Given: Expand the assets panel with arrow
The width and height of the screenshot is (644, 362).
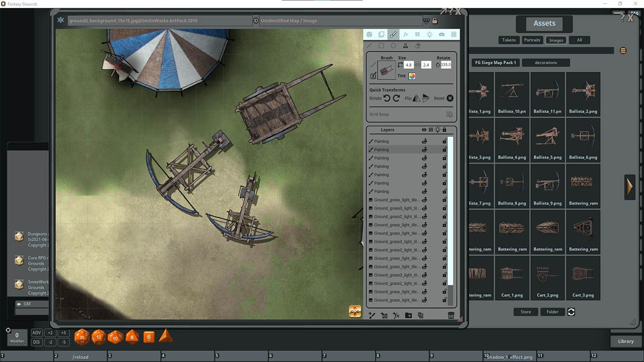Looking at the screenshot, I should tap(630, 187).
